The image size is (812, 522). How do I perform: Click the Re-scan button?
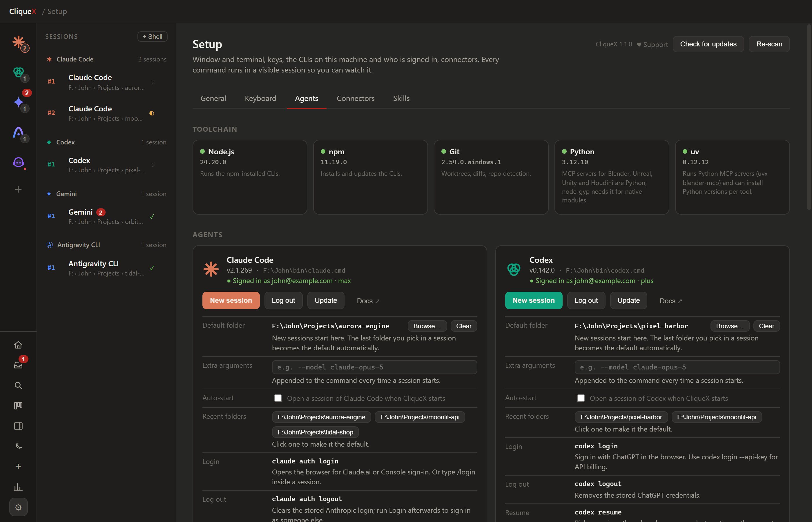click(x=769, y=44)
